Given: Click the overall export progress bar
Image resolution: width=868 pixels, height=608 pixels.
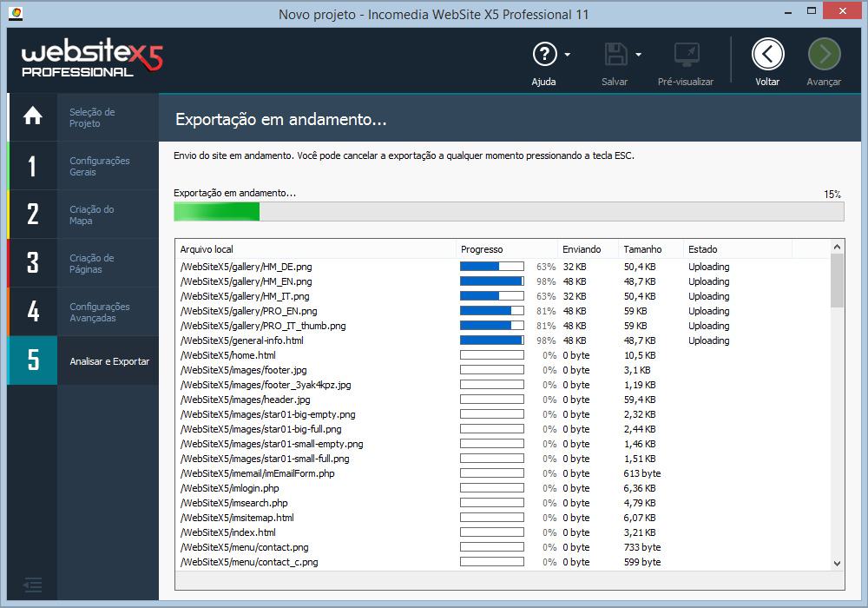Looking at the screenshot, I should point(509,212).
